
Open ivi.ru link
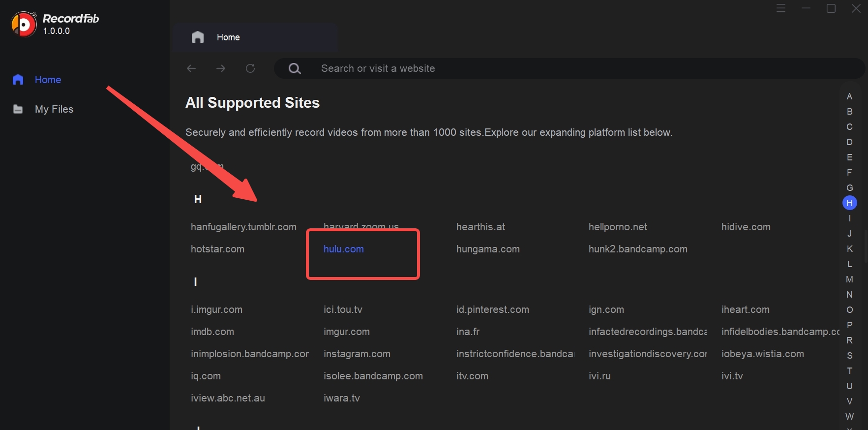(599, 376)
